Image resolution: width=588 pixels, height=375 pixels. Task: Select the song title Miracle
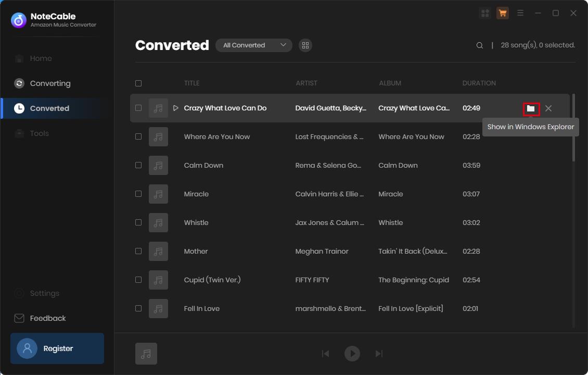tap(196, 194)
